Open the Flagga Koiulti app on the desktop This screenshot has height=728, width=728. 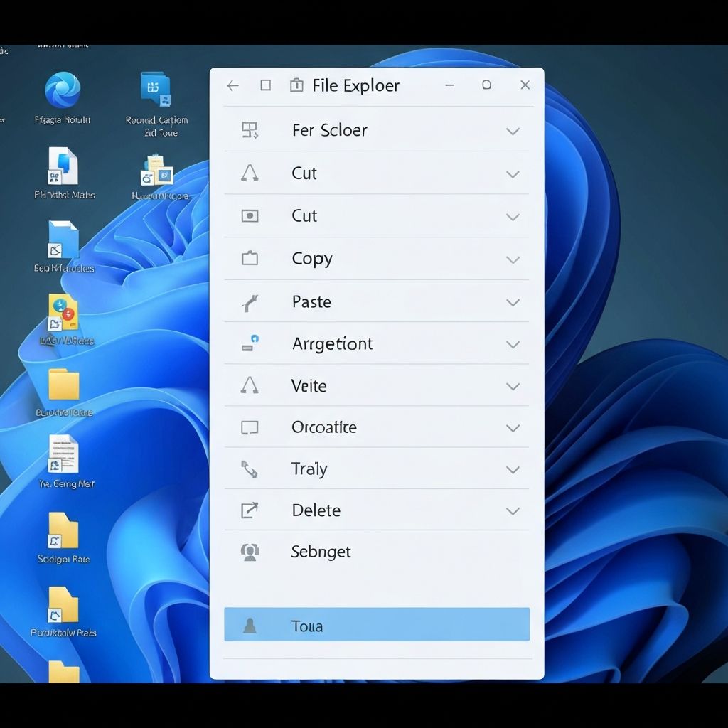pos(63,91)
